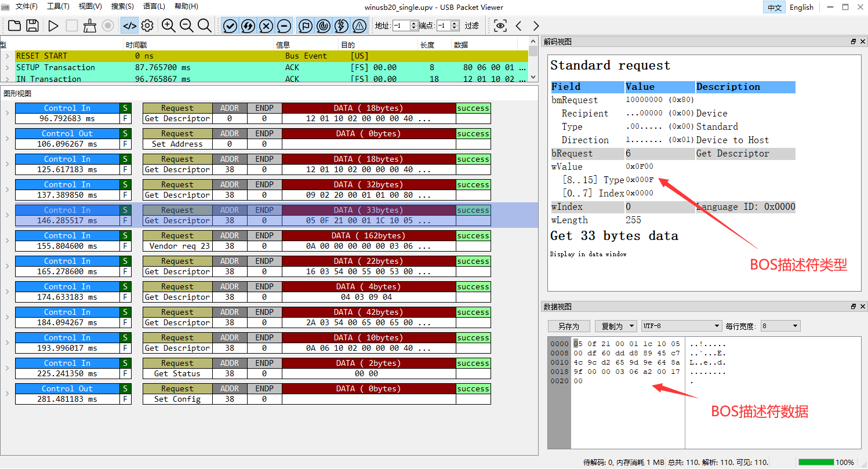Switch language to English
Image resolution: width=868 pixels, height=469 pixels.
click(x=801, y=8)
